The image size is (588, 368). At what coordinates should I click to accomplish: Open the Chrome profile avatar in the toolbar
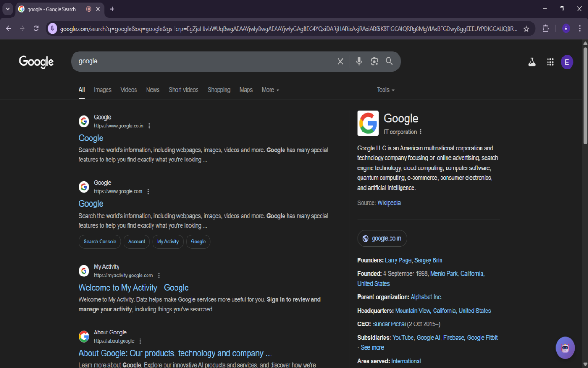(566, 29)
